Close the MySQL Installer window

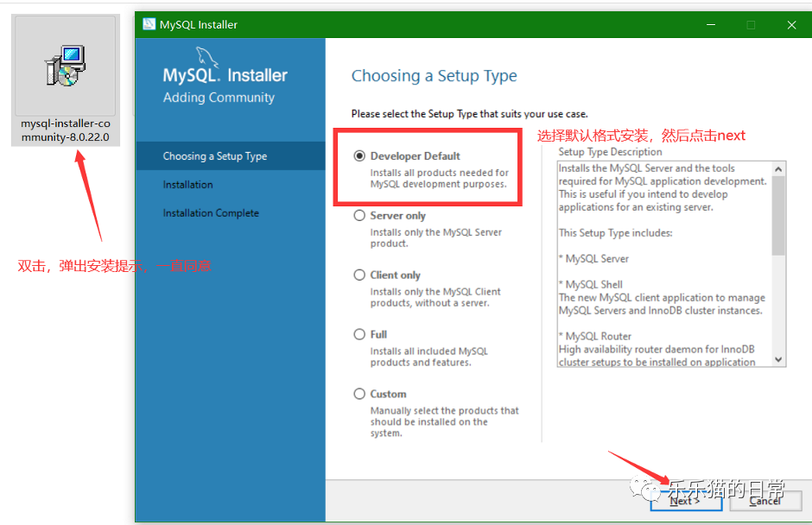coord(791,24)
